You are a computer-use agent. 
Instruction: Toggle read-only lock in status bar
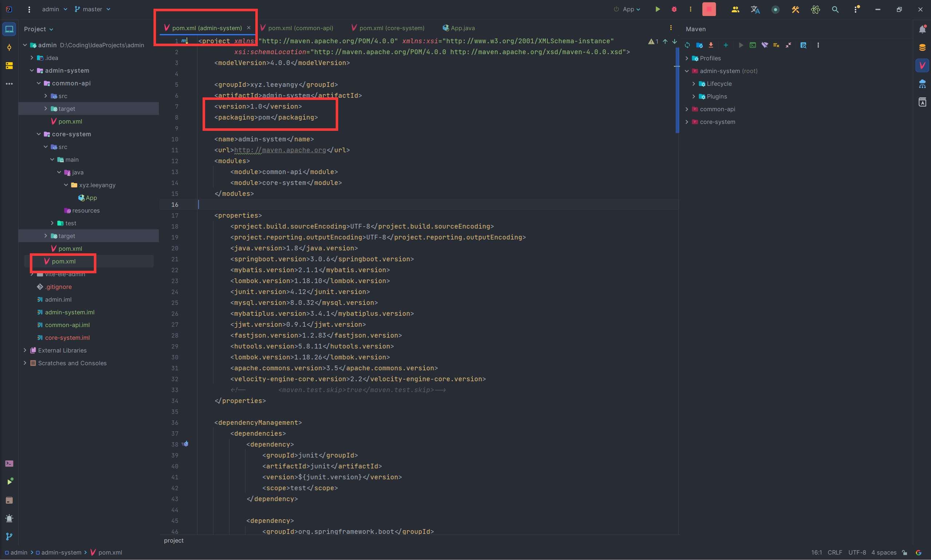pos(904,553)
